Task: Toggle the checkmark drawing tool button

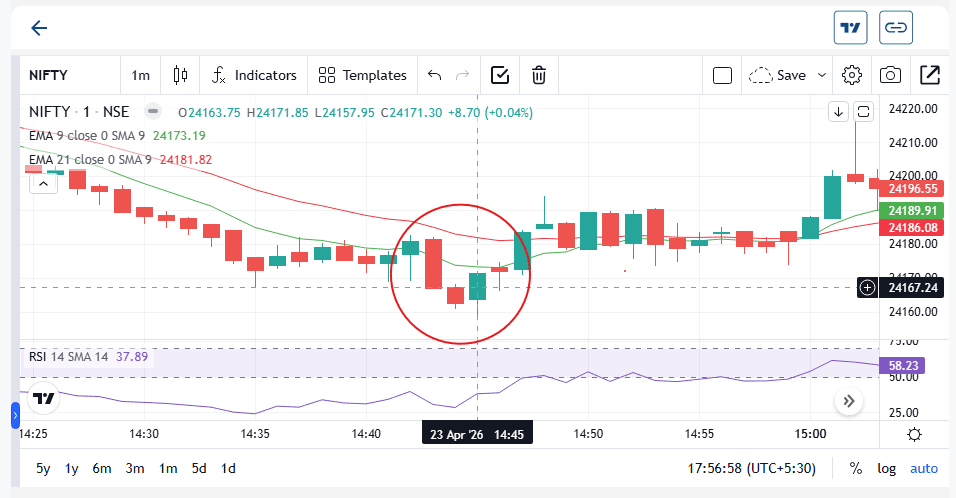Action: click(x=500, y=75)
